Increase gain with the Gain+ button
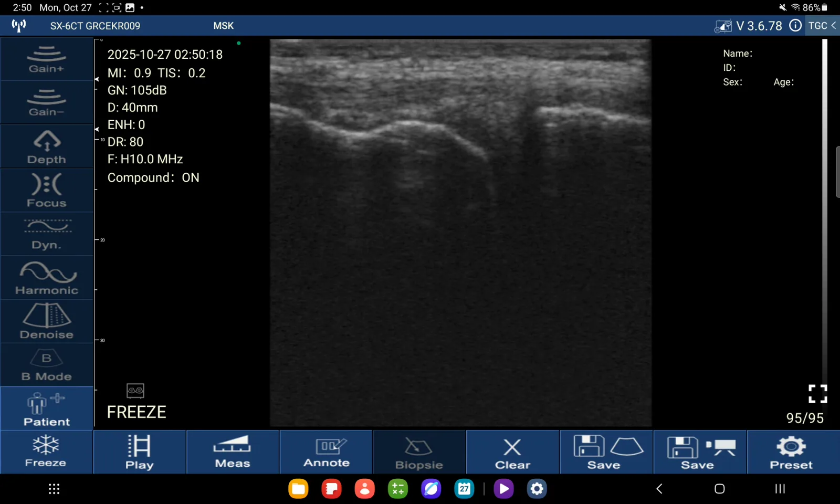Screen dimensions: 840x504 47,59
